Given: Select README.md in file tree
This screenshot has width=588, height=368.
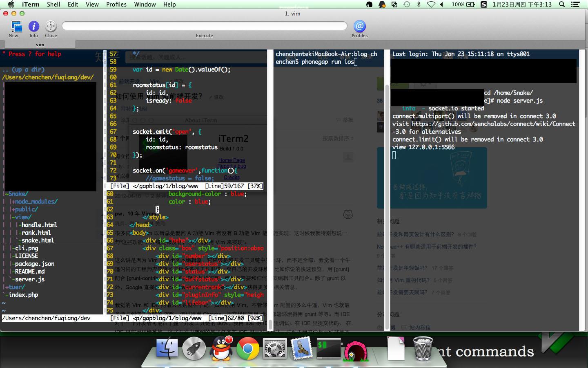Looking at the screenshot, I should [30, 272].
